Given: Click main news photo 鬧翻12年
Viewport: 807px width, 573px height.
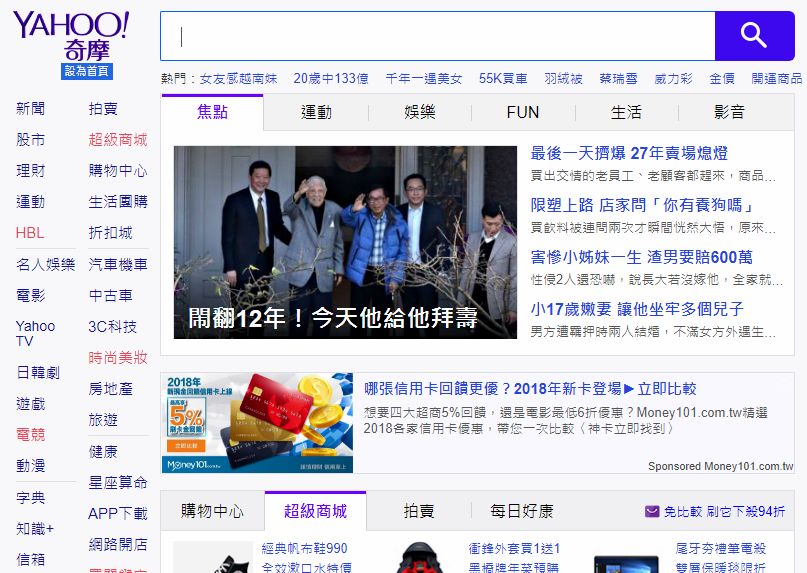Looking at the screenshot, I should (x=345, y=242).
